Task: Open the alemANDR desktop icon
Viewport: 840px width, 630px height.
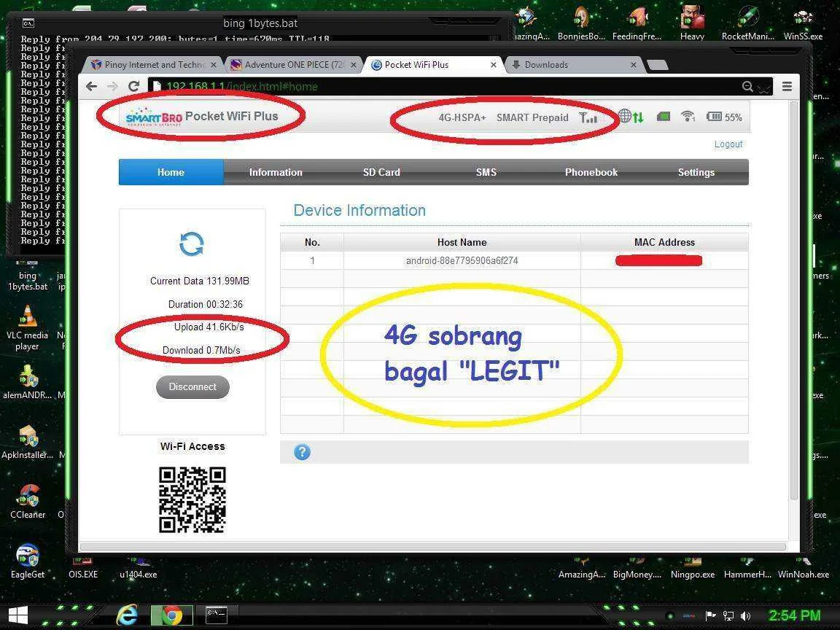Action: pyautogui.click(x=27, y=382)
